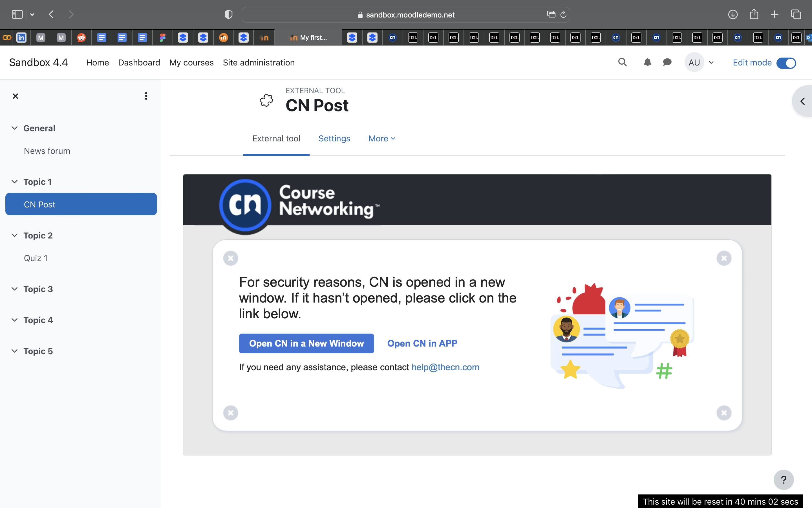Switch to the Settings tab
Image resolution: width=812 pixels, height=508 pixels.
[334, 138]
